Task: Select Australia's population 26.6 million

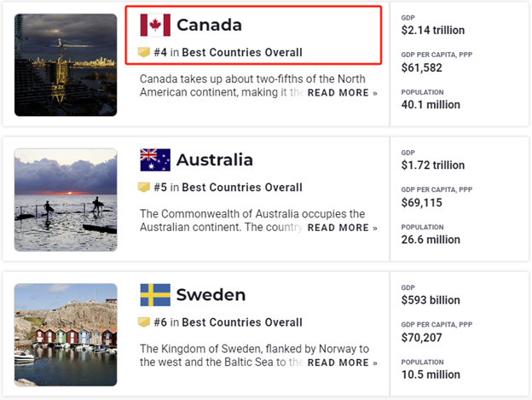Action: [x=431, y=240]
